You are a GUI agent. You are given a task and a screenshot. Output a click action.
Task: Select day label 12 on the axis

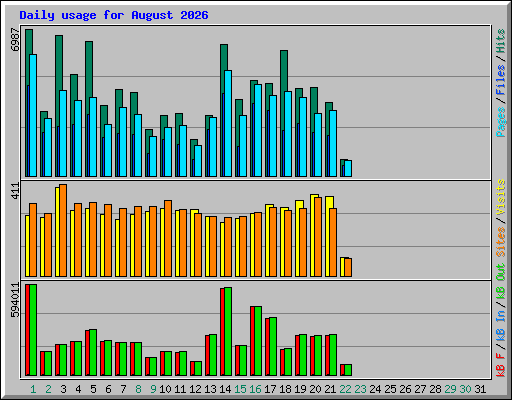pos(195,389)
